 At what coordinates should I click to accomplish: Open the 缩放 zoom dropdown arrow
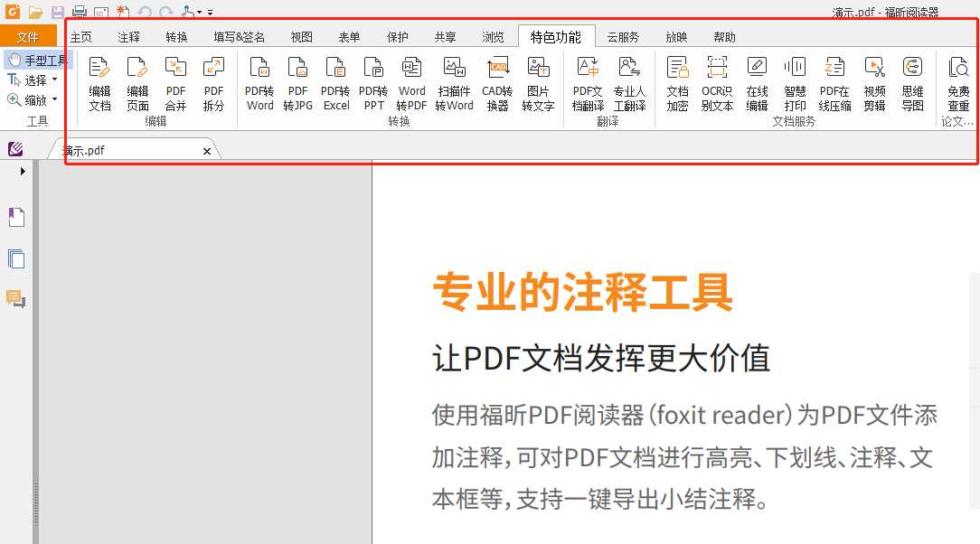[55, 100]
